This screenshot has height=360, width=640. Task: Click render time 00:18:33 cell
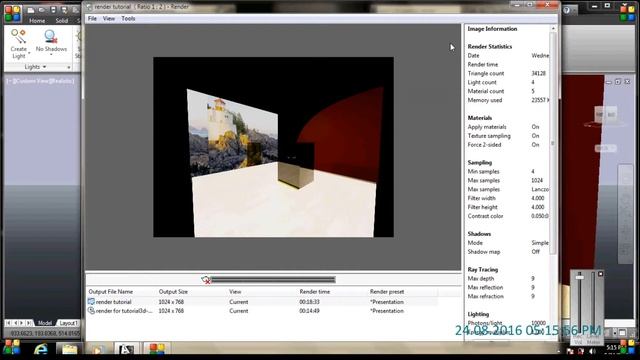(309, 302)
